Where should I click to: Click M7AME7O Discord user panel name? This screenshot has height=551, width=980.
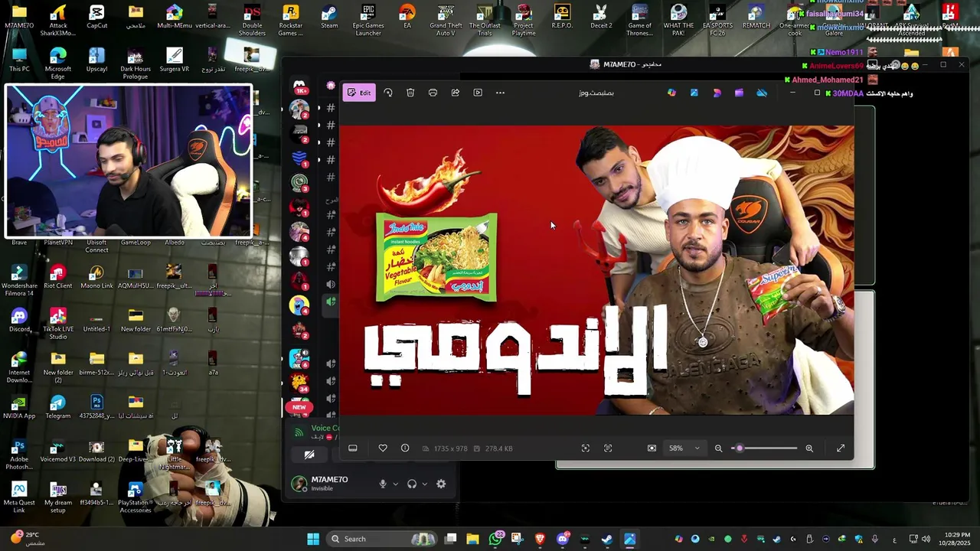click(x=329, y=480)
